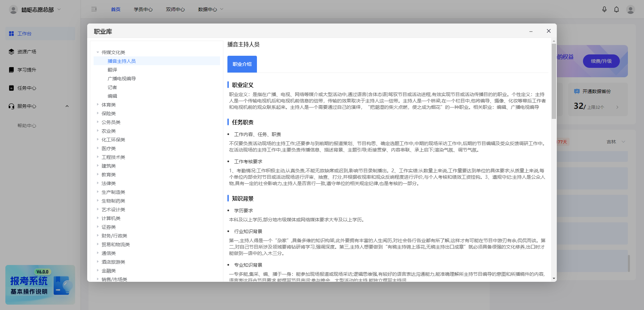Click the user avatar top right
644x310 pixels.
pos(630,9)
